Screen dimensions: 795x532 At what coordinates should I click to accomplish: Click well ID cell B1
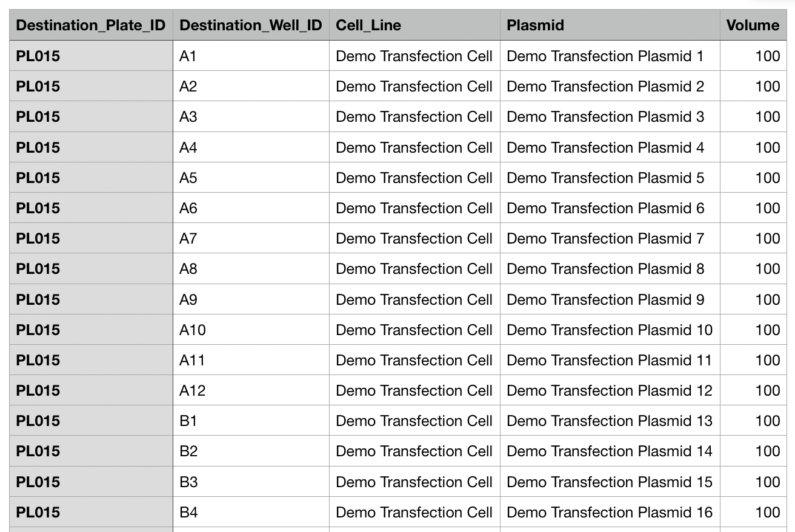pos(250,421)
